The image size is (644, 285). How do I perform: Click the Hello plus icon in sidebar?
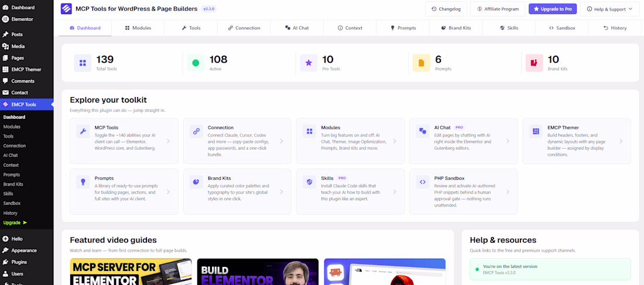5,239
